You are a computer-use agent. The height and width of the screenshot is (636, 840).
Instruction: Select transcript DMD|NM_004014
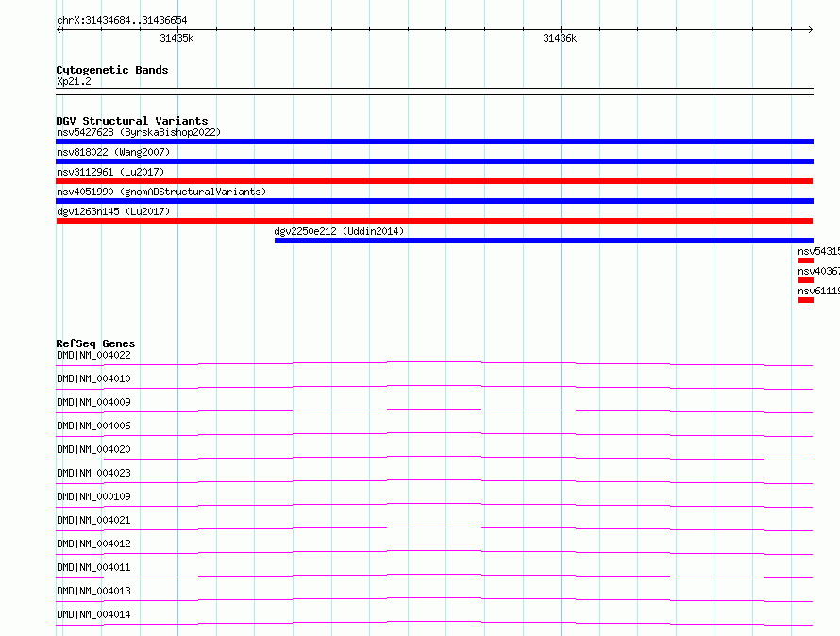point(93,614)
